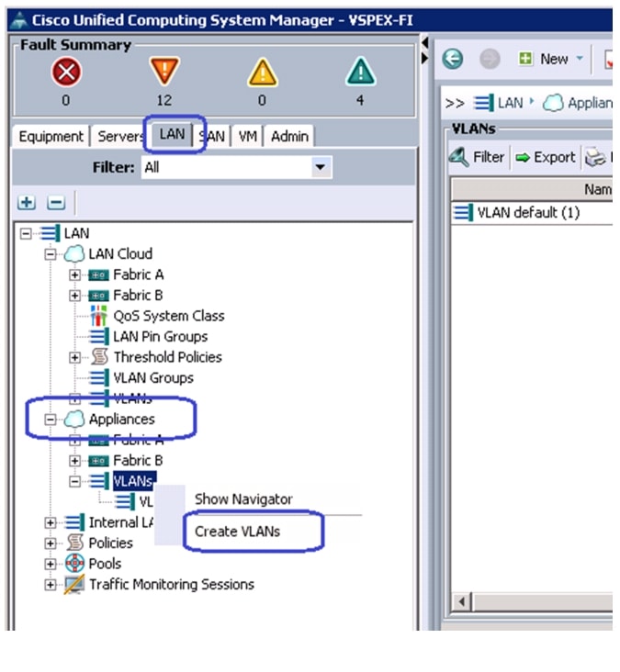Collapse the root LAN tree node

pyautogui.click(x=26, y=233)
